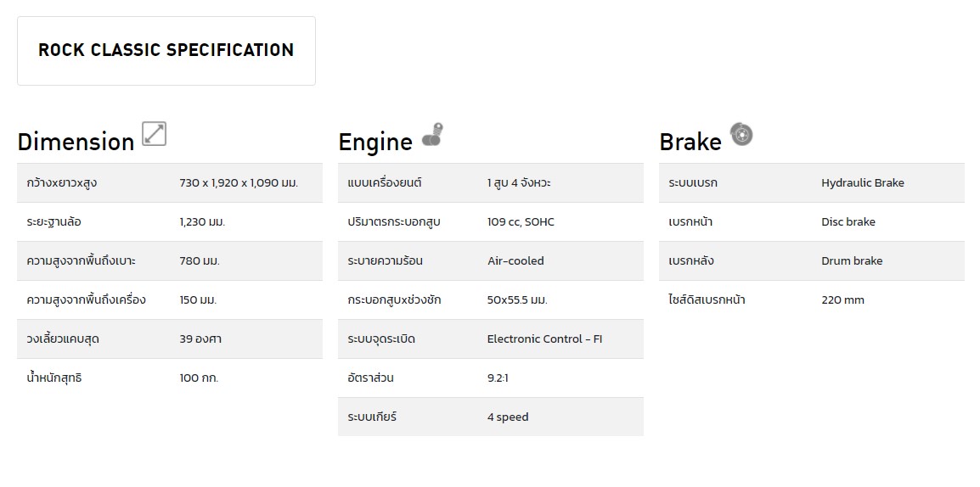Select the Engine heading
This screenshot has width=980, height=487.
coord(375,143)
